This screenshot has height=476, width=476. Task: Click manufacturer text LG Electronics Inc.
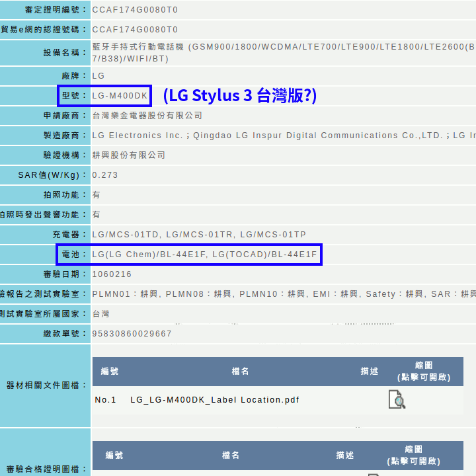coord(138,136)
